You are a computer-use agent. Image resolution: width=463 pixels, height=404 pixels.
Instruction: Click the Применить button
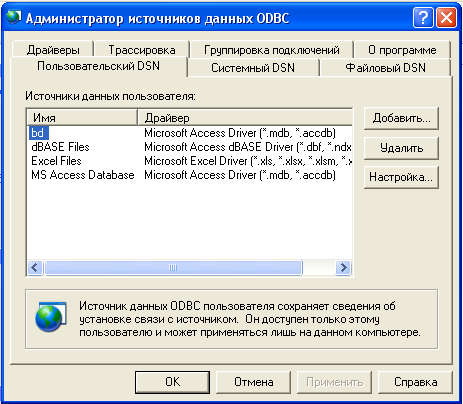335,382
